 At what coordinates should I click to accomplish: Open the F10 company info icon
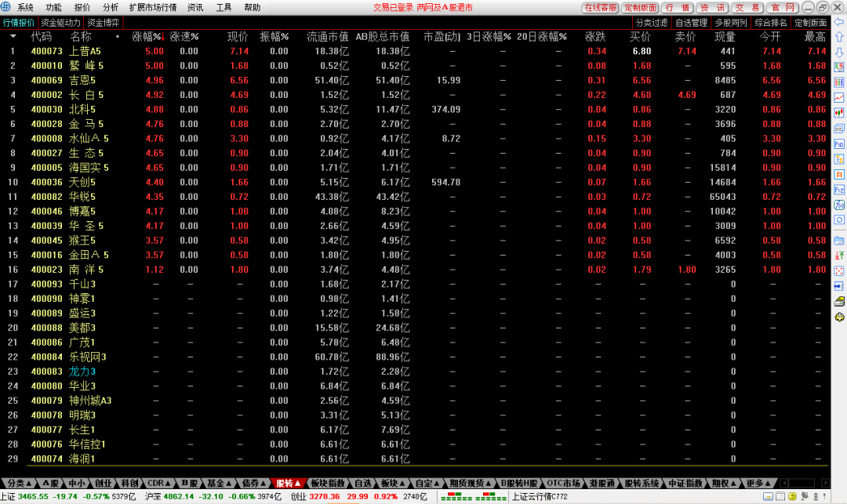tap(838, 144)
